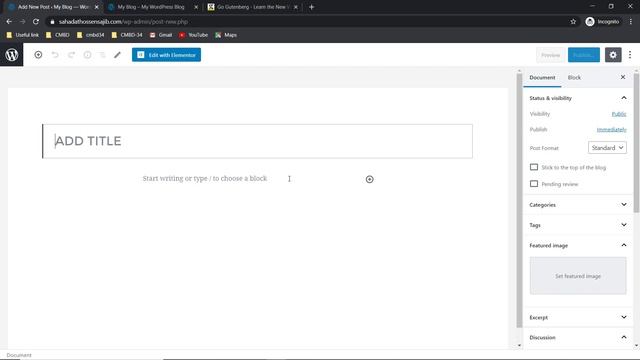Viewport: 640px width, 360px height.
Task: Collapse the Status & visibility panel
Action: [x=578, y=98]
